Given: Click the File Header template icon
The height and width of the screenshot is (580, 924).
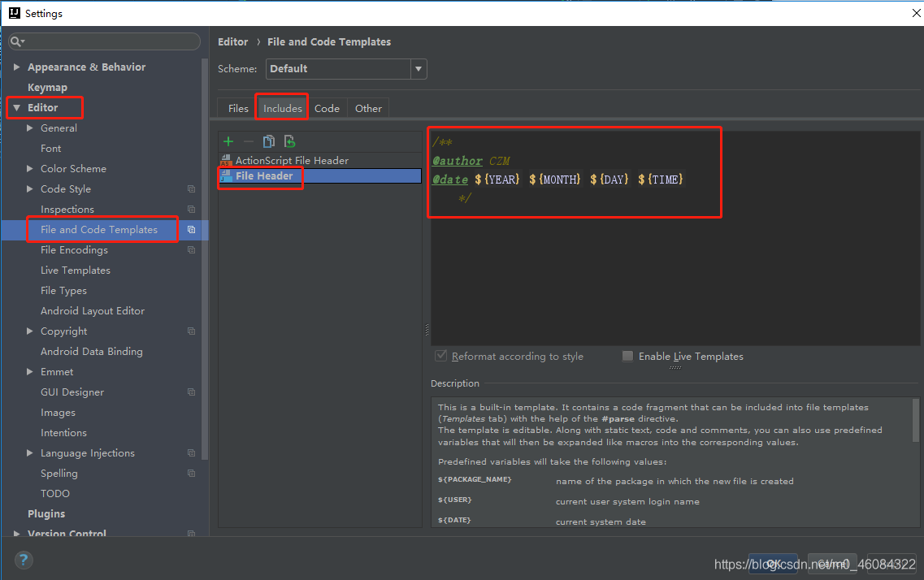Looking at the screenshot, I should 226,175.
